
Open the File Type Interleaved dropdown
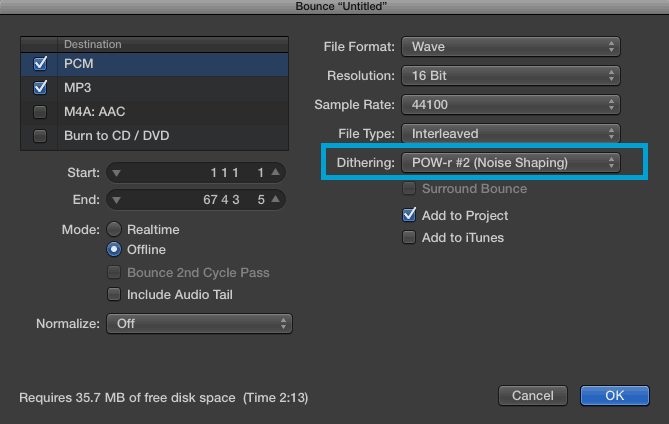tap(511, 134)
